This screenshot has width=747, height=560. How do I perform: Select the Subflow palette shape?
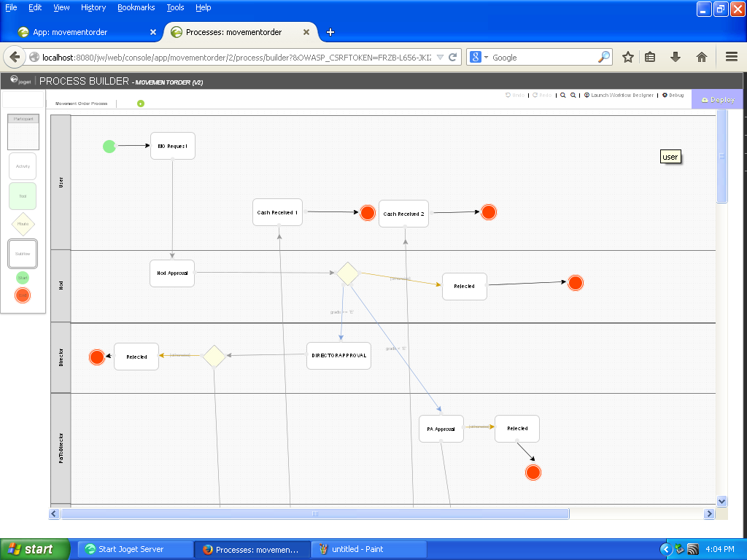pos(23,254)
